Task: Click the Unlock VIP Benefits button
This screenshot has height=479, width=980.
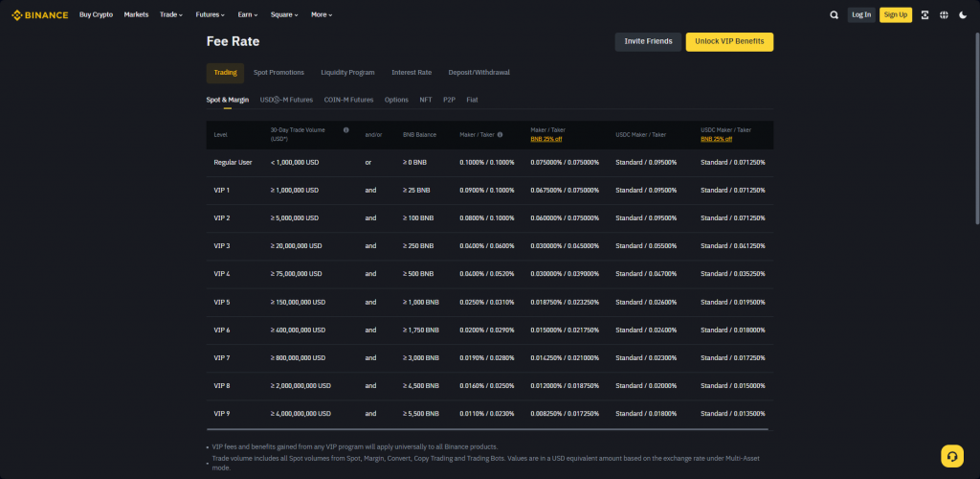Action: click(729, 42)
